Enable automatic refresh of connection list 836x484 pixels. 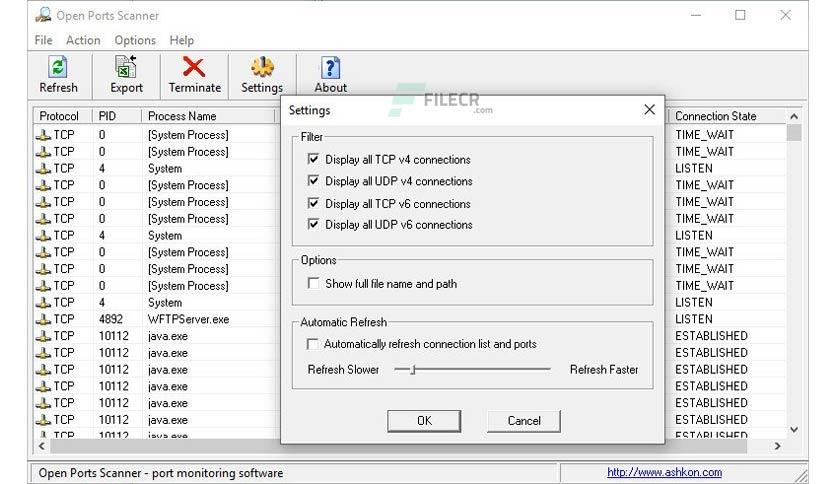point(312,344)
